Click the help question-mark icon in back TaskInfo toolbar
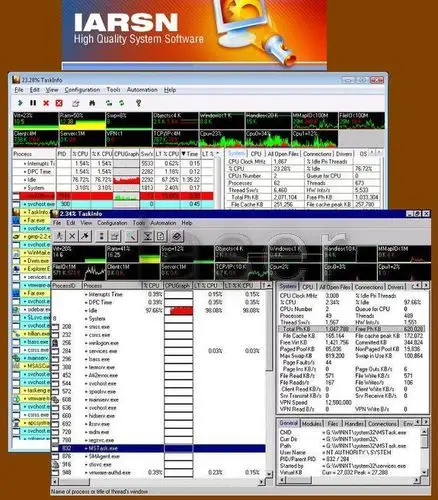438x500 pixels. 138,103
